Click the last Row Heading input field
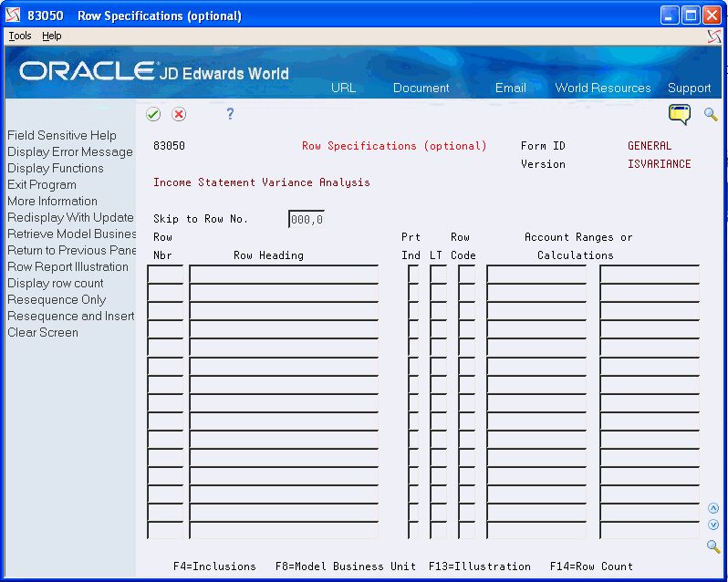Viewport: 728px width, 582px height. pos(284,531)
